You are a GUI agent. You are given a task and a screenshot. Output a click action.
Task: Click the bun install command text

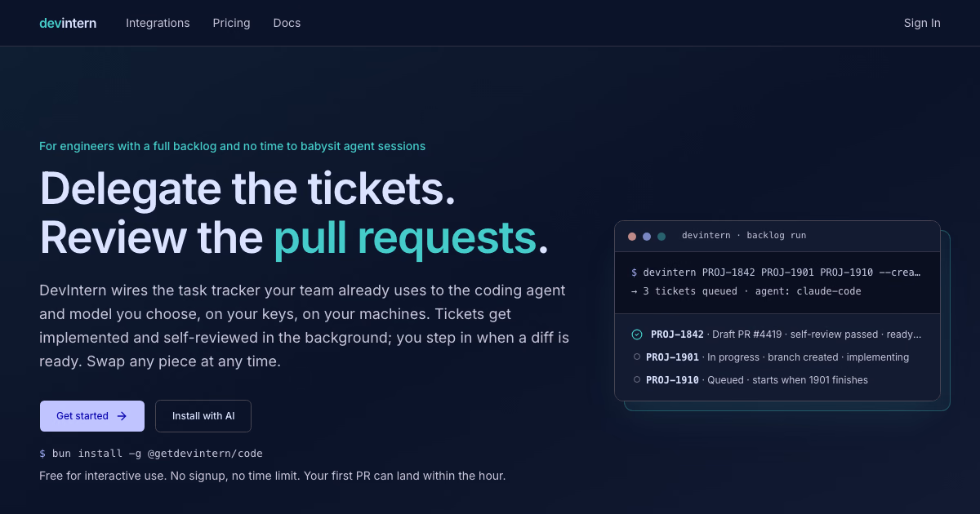click(x=151, y=454)
